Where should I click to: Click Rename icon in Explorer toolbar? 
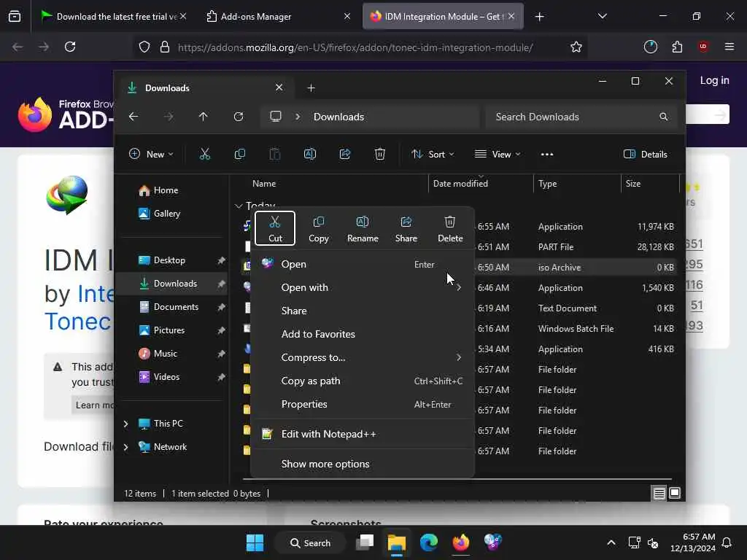point(309,155)
